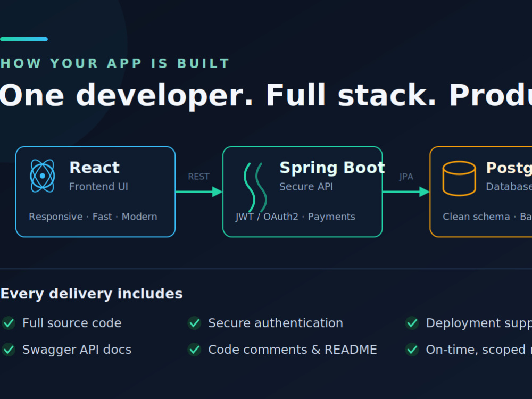
Task: Click the checkmark beside Code comments & README
Action: [x=194, y=350]
